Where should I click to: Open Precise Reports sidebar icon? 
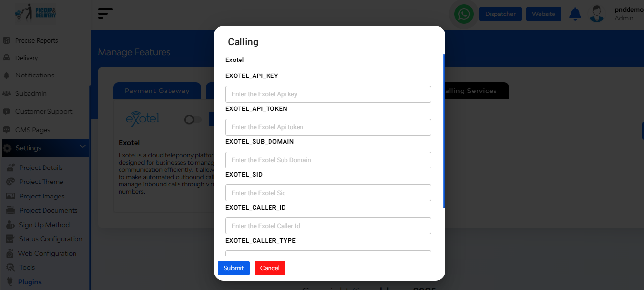7,40
